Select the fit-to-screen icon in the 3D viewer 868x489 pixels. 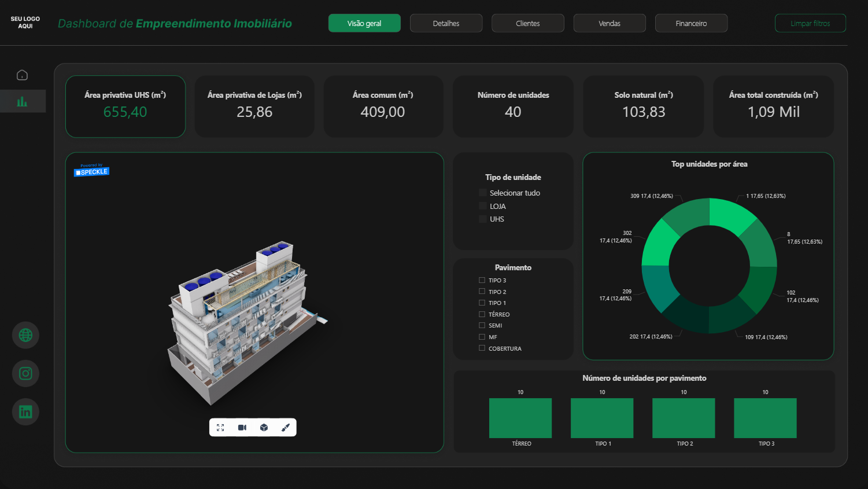[220, 427]
